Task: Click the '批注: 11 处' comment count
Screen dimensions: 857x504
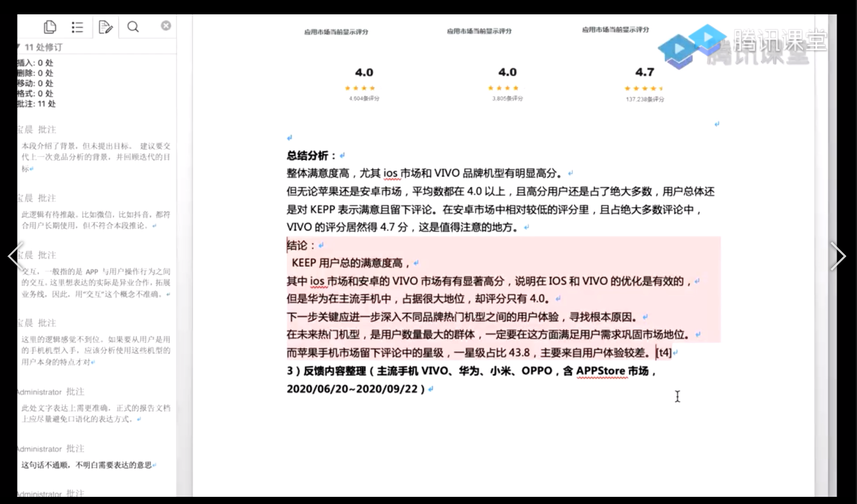Action: [36, 103]
